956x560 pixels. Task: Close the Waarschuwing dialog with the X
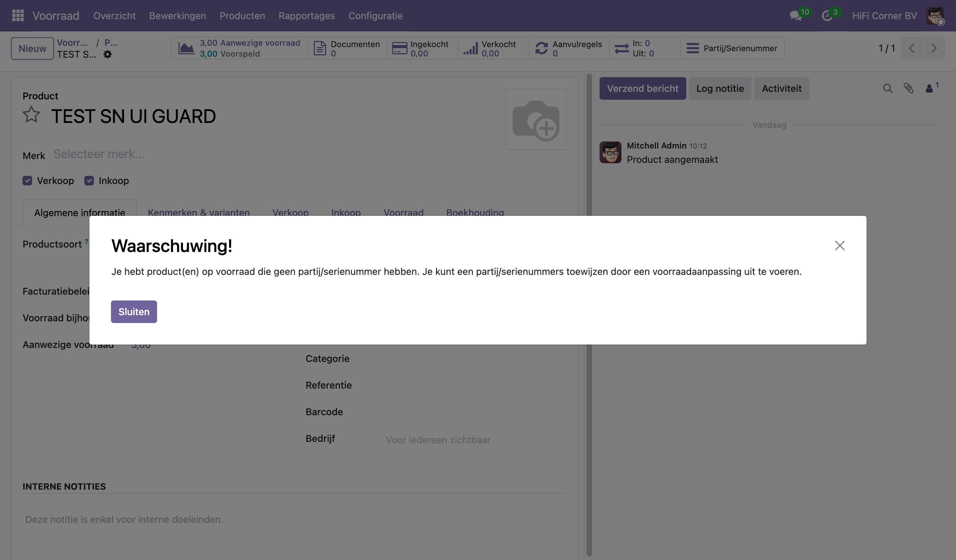click(x=840, y=246)
